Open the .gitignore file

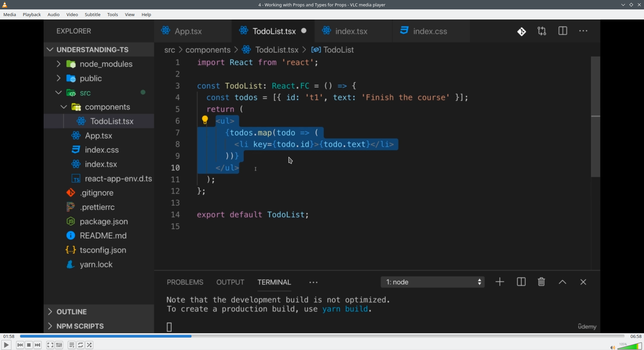(99, 193)
